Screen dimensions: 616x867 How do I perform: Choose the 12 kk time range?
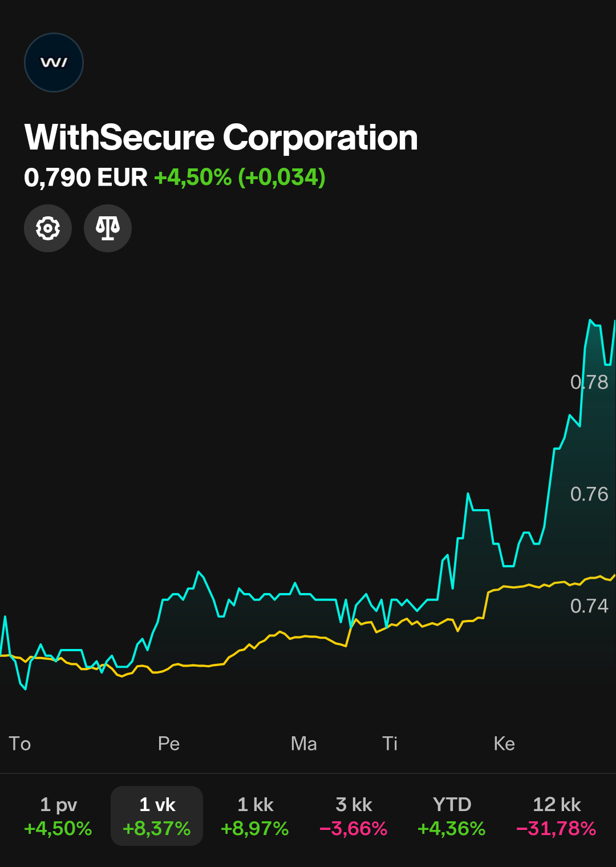(556, 816)
